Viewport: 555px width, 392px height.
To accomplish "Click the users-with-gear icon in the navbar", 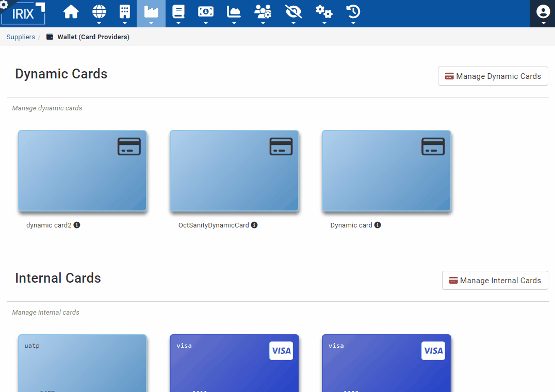I will pyautogui.click(x=263, y=10).
